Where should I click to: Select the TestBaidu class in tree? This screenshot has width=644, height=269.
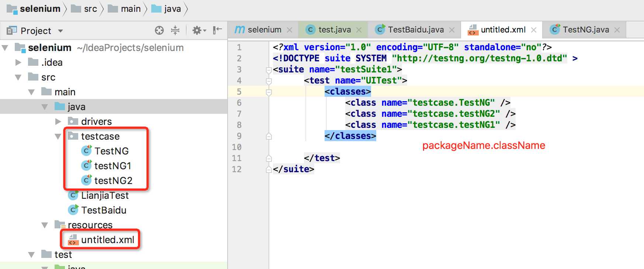104,210
